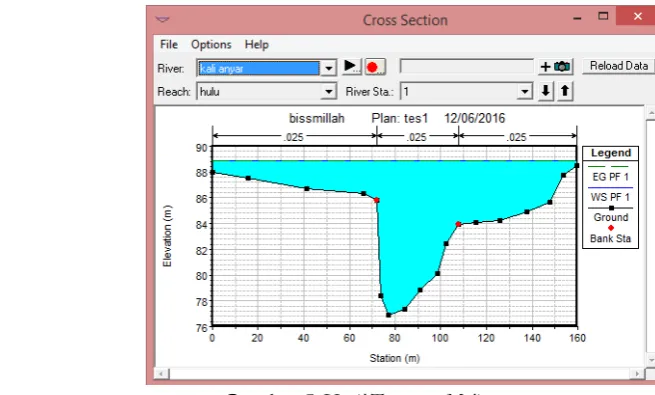Click the Plan: tes1 label
This screenshot has height=395, width=655.
[400, 119]
